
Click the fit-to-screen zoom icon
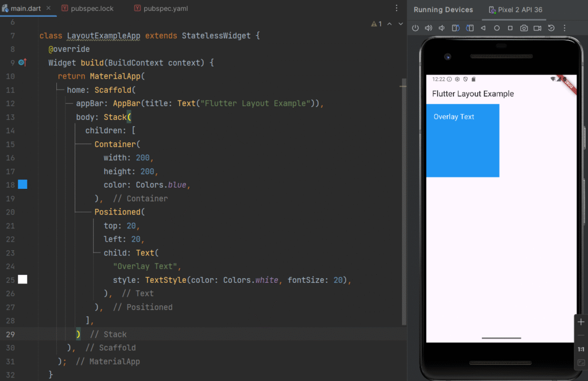tap(581, 363)
